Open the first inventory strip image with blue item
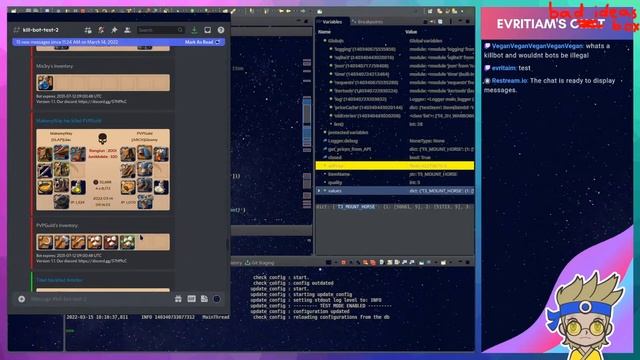 point(103,82)
